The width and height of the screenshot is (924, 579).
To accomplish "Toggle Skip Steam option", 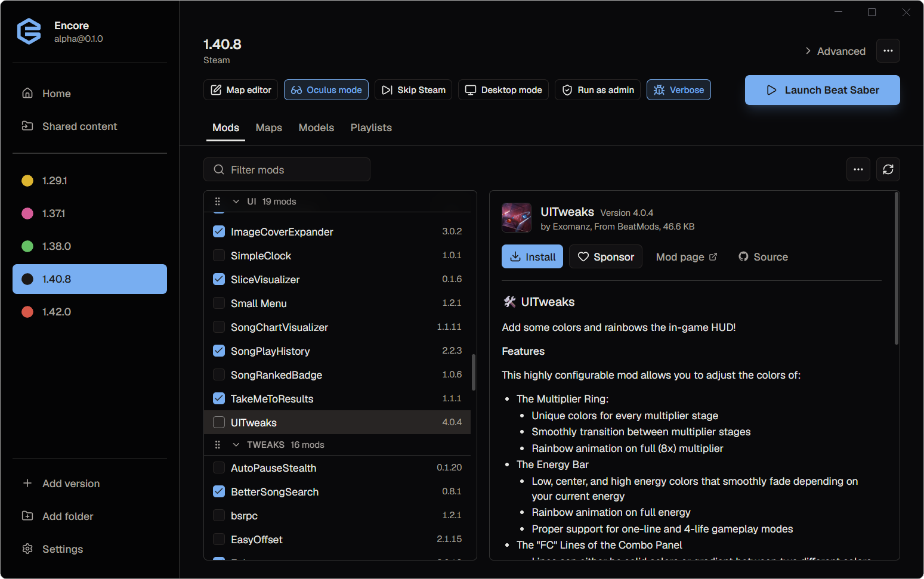I will coord(413,90).
